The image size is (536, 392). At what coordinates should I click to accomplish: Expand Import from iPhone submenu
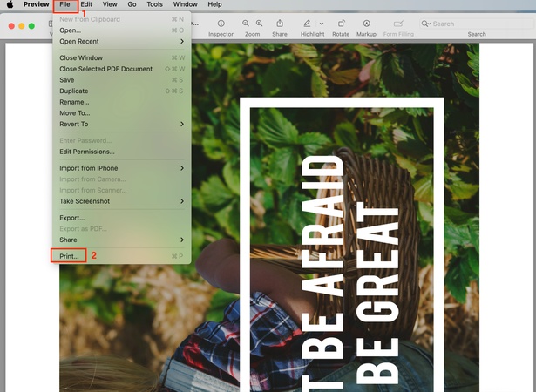coord(122,168)
